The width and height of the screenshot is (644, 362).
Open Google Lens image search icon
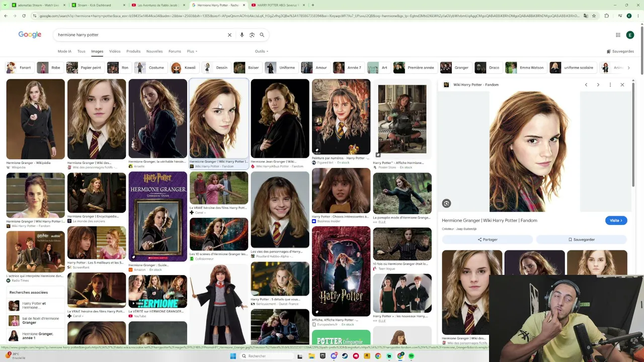point(252,35)
